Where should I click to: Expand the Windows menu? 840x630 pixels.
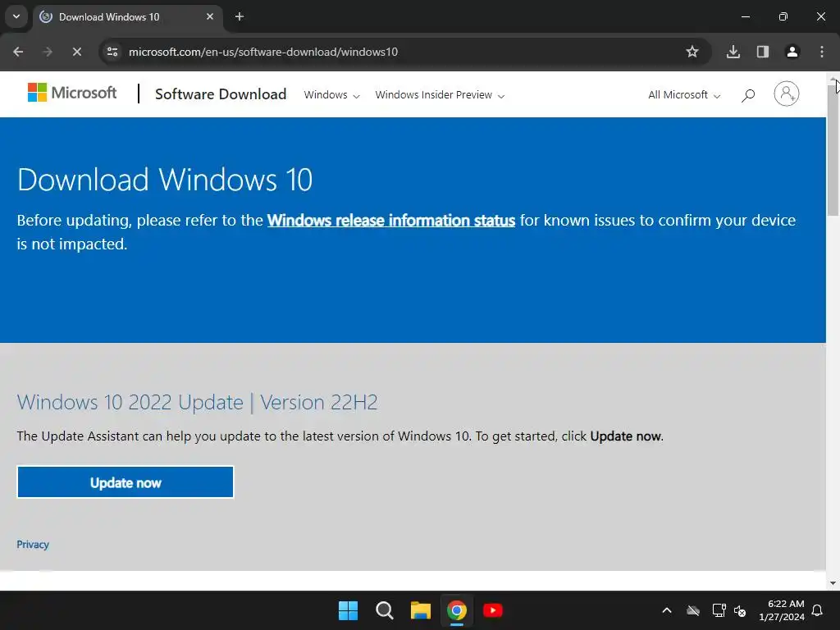tap(331, 95)
